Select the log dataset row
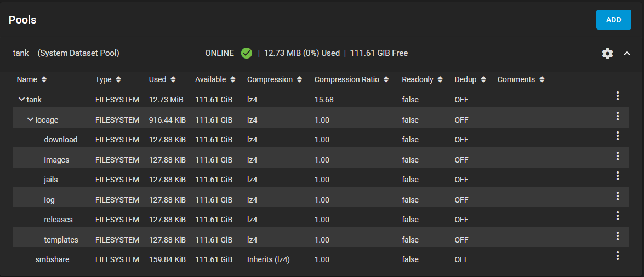The height and width of the screenshot is (277, 644). coord(321,199)
